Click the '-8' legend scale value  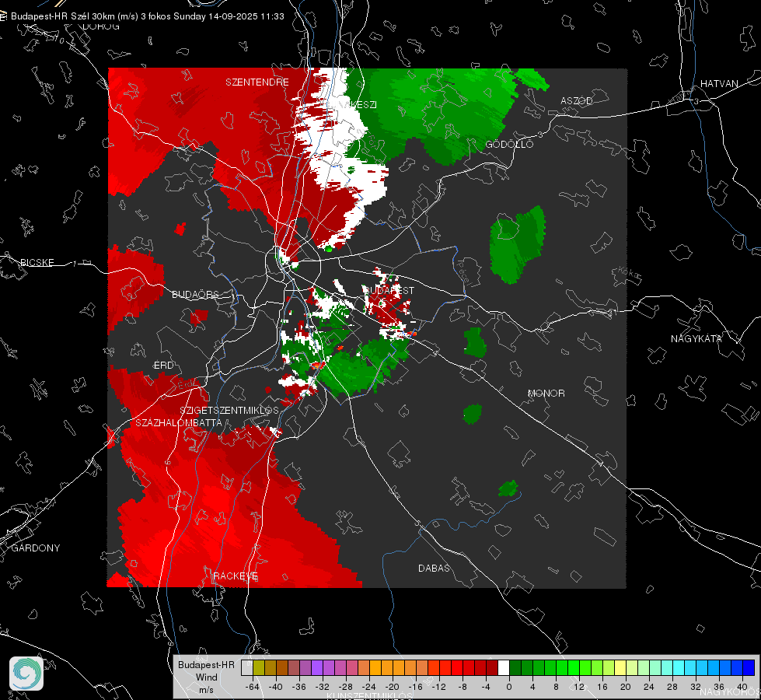click(463, 687)
